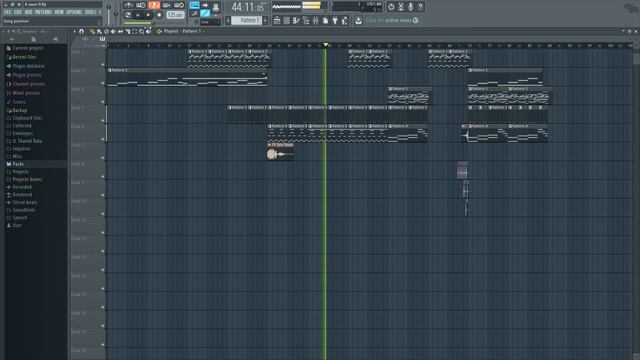Open the mixer faders icon
640x360 pixels.
coord(316,20)
